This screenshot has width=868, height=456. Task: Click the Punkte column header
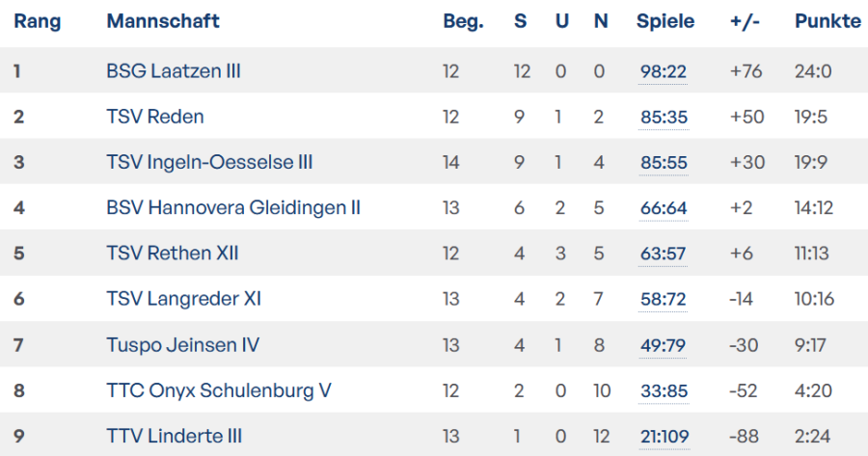(827, 21)
